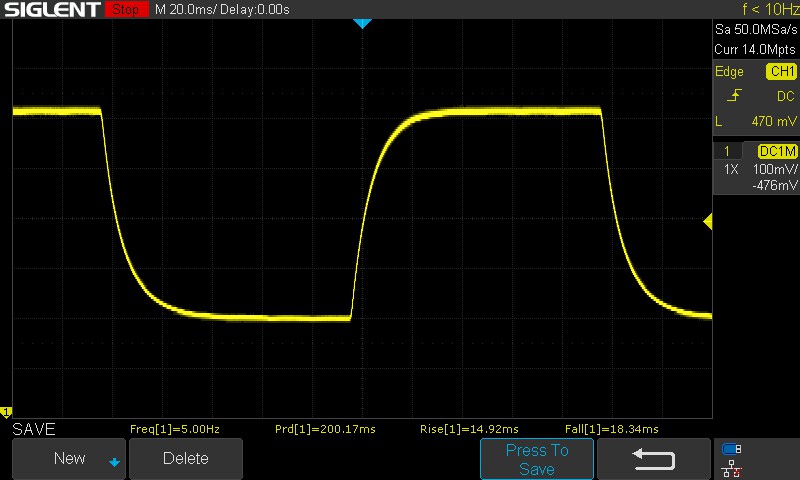The height and width of the screenshot is (480, 800).
Task: Click the Sa 50.0MSa/s sample rate
Action: [x=756, y=30]
